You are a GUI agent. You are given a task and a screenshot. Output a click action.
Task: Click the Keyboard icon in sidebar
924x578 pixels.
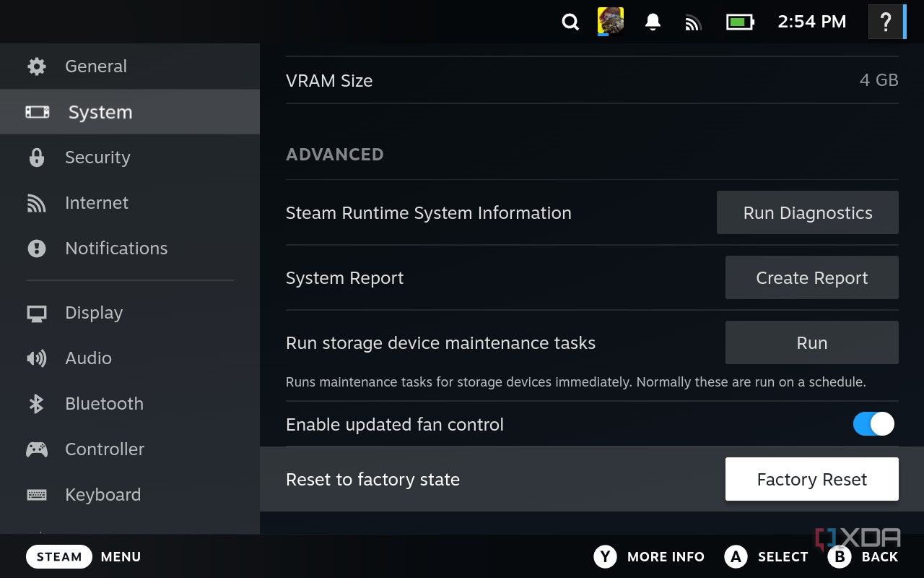pos(37,494)
